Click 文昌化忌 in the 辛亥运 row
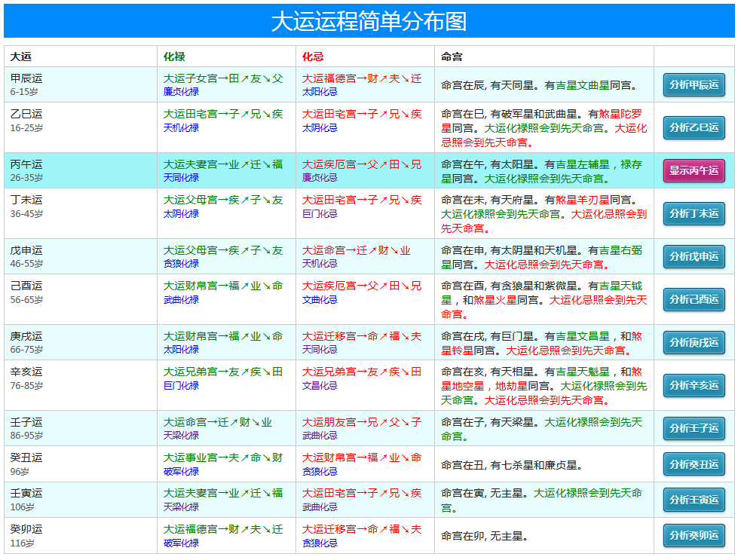 pos(320,386)
